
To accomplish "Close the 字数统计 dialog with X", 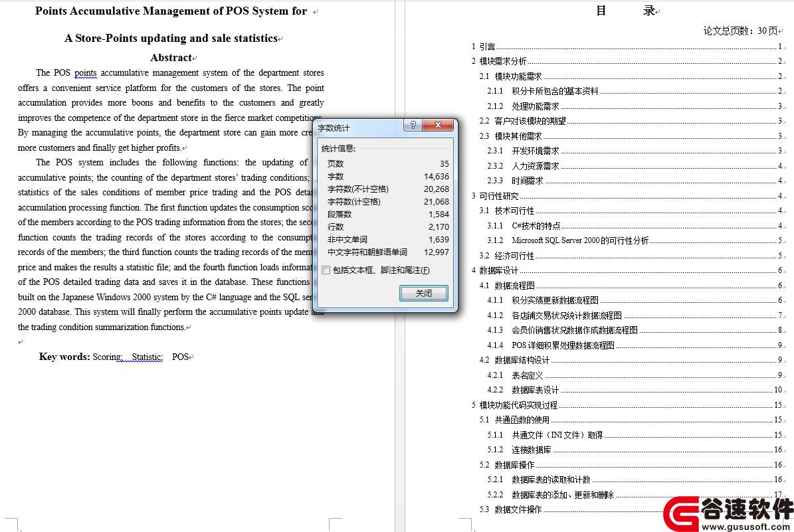I will [438, 125].
